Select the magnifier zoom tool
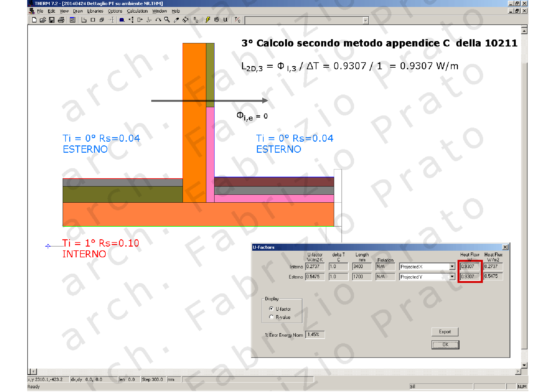This screenshot has height=392, width=555. (167, 20)
